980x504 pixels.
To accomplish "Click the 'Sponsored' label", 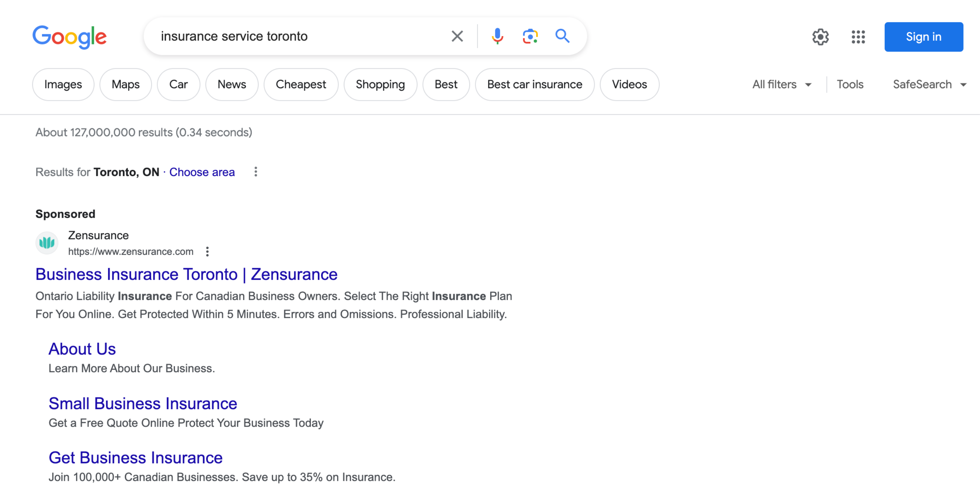I will tap(65, 214).
